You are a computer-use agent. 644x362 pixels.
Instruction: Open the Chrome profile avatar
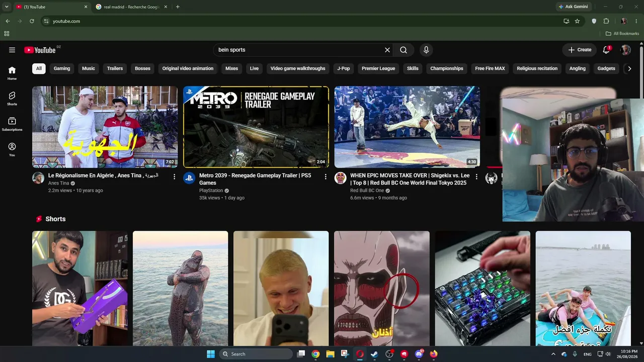click(x=624, y=21)
